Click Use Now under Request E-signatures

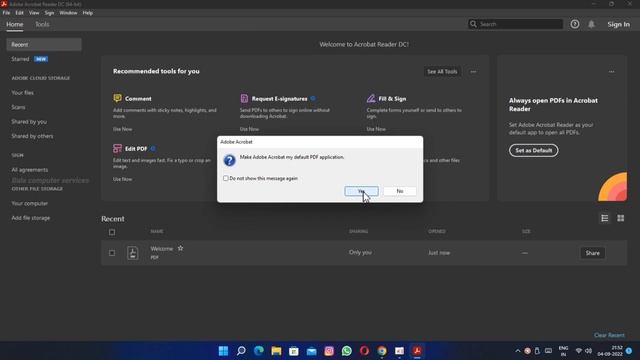click(x=249, y=129)
